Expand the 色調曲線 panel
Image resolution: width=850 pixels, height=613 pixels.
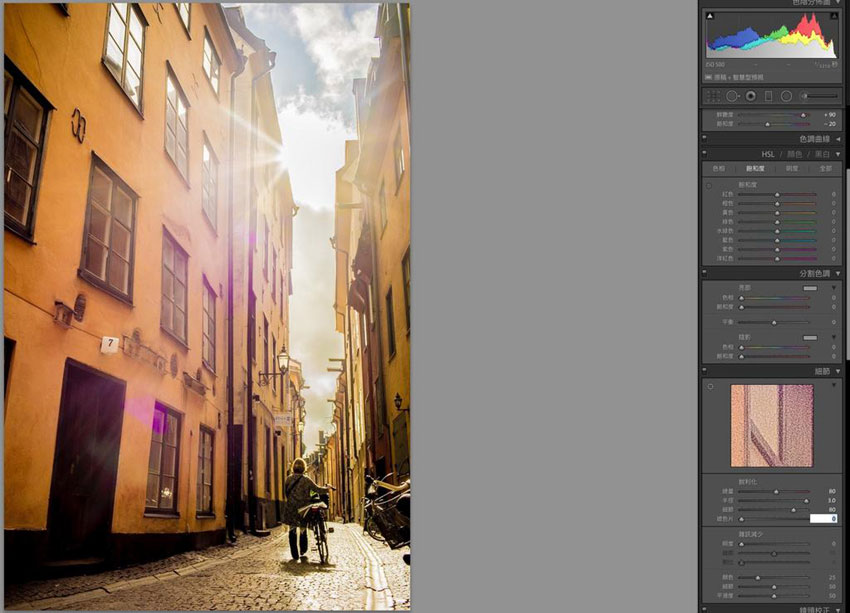838,139
